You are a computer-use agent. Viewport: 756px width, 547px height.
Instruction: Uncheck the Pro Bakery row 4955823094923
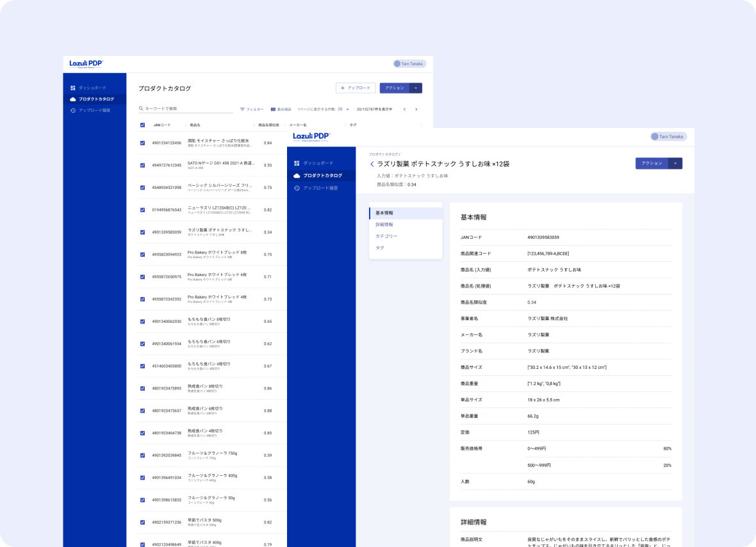click(x=142, y=254)
